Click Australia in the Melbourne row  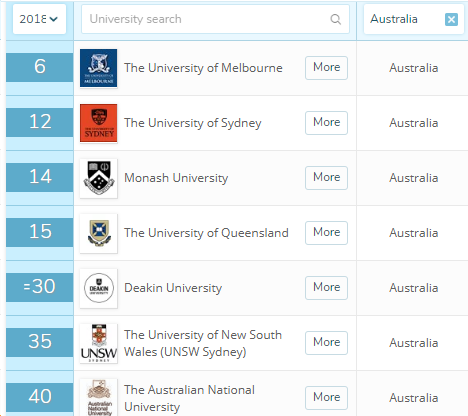coord(414,68)
